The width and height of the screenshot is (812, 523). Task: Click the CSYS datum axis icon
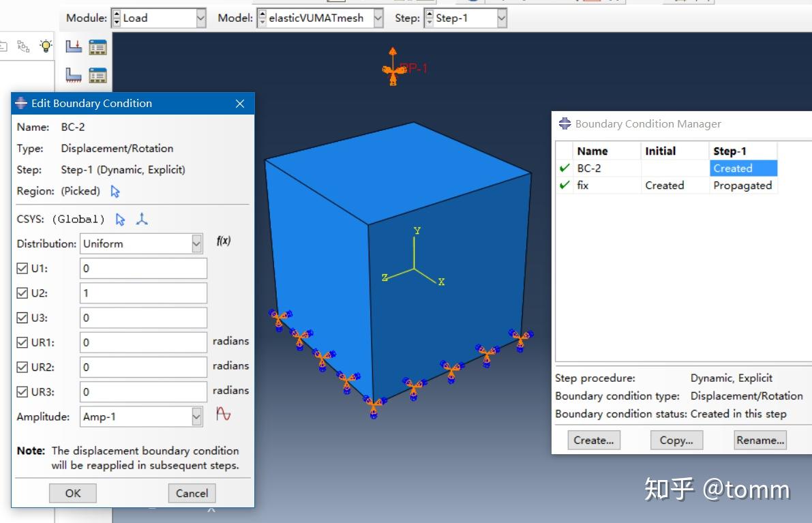click(x=143, y=219)
